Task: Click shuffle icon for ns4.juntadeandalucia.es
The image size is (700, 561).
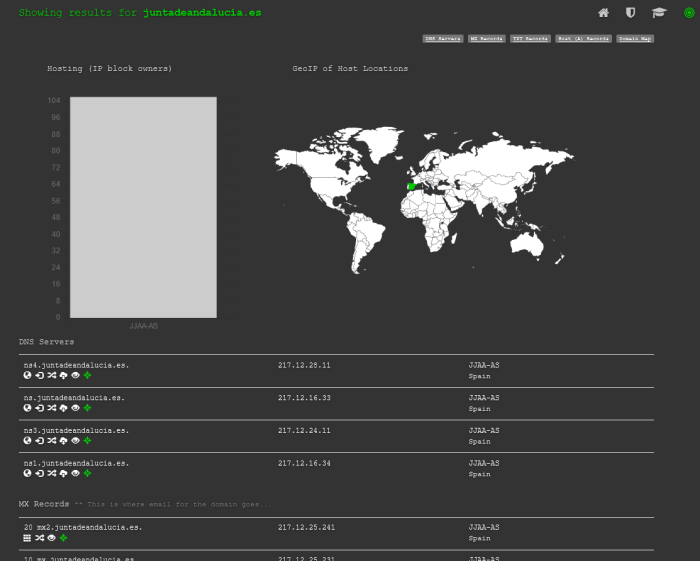Action: point(51,375)
